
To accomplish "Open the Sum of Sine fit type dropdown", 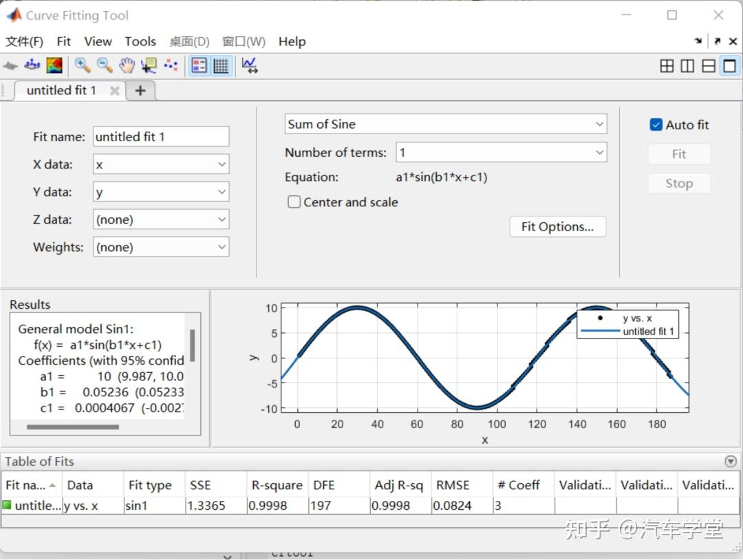I will point(446,124).
